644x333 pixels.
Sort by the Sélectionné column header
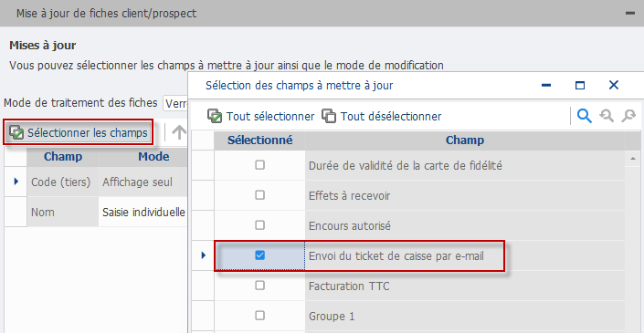click(260, 140)
